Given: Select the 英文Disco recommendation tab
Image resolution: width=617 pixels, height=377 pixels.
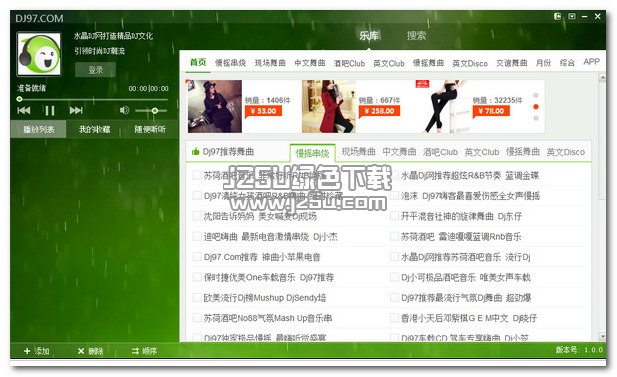Looking at the screenshot, I should pos(565,152).
